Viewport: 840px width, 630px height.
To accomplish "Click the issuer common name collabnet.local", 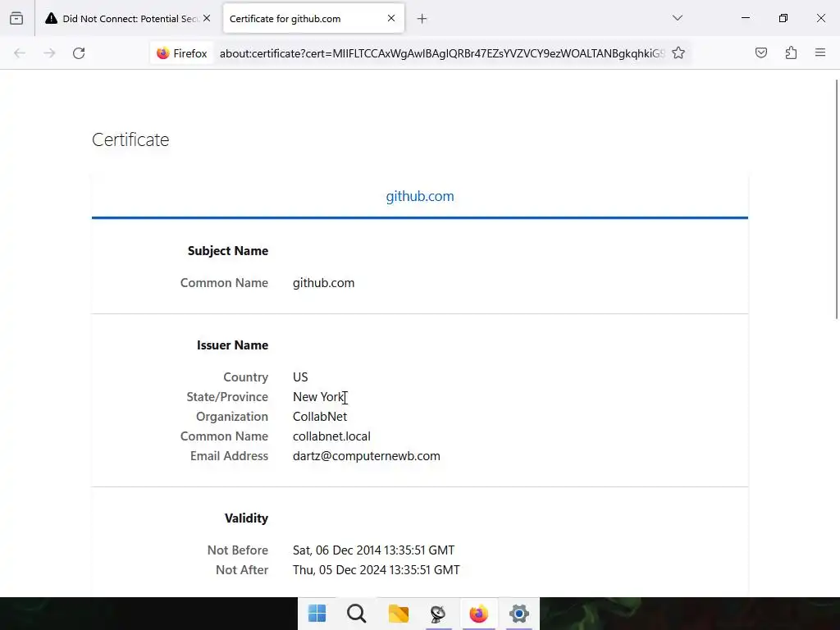I will (x=331, y=436).
